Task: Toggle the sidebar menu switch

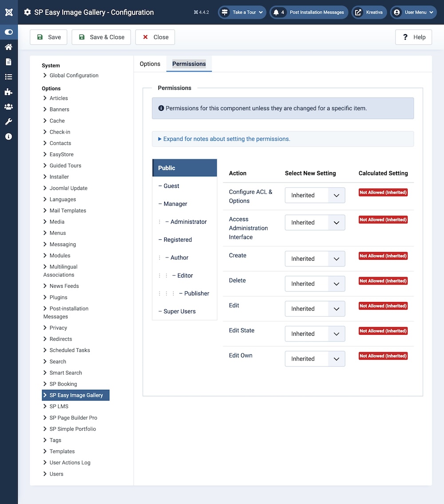Action: [8, 32]
